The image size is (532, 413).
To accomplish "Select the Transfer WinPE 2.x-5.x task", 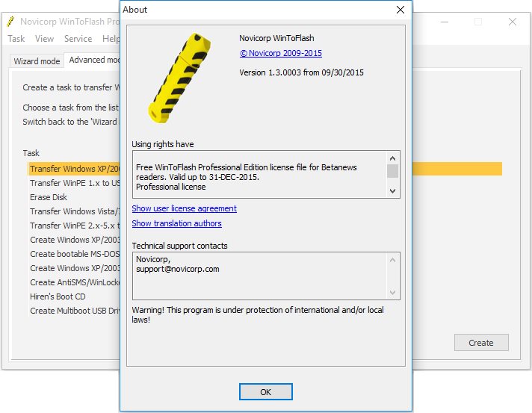I will (x=74, y=226).
